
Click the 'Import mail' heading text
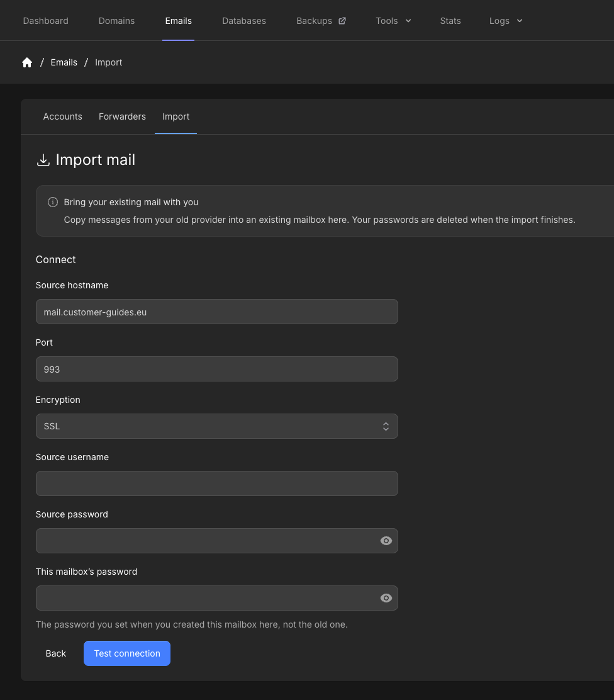tap(96, 160)
